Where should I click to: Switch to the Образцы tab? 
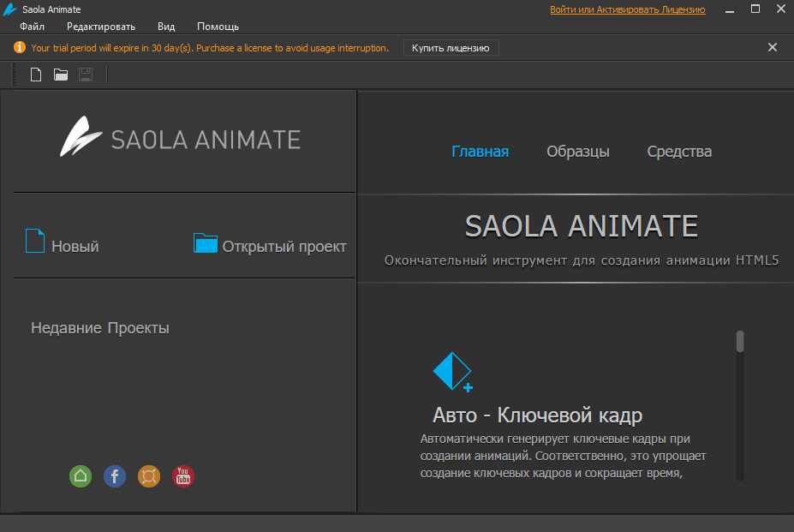click(577, 151)
